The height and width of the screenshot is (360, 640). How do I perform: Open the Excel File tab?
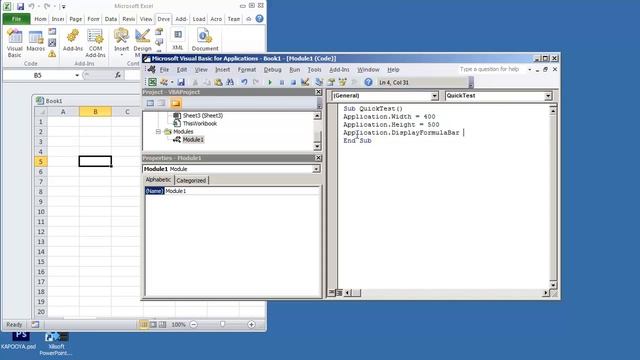tap(16, 19)
